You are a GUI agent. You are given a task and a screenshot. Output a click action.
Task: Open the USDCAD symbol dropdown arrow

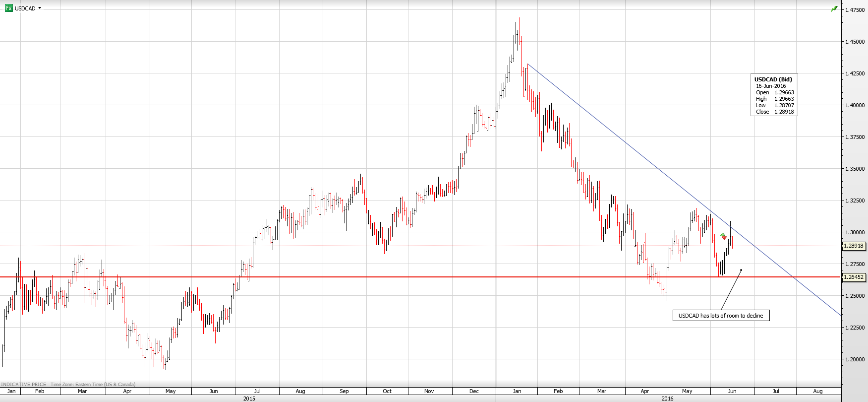click(x=40, y=8)
